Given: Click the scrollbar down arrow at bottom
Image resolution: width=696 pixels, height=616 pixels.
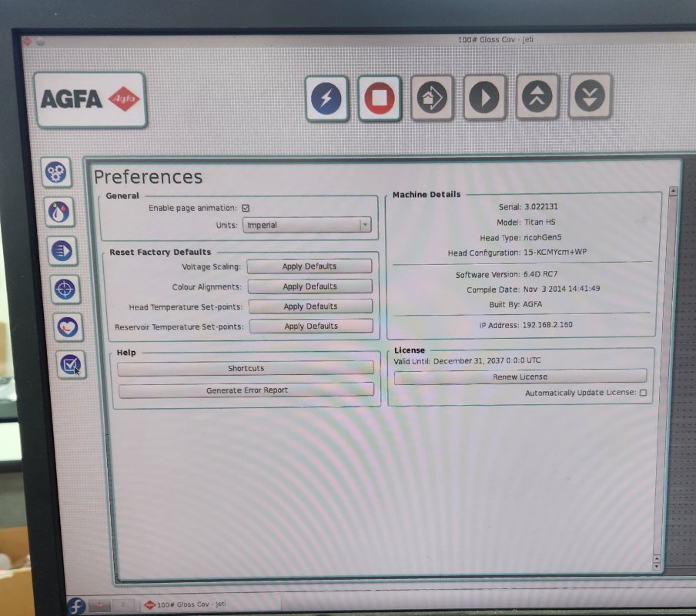Looking at the screenshot, I should 657,567.
